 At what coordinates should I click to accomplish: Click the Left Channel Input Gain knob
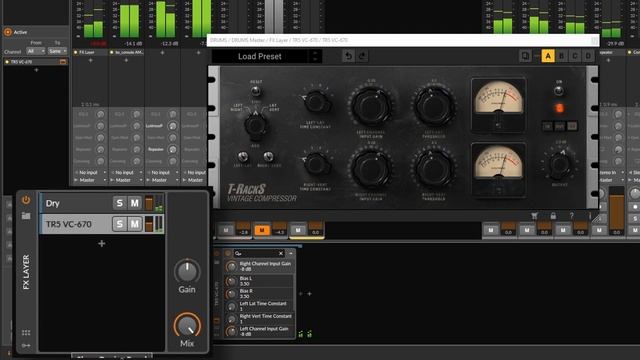point(371,106)
